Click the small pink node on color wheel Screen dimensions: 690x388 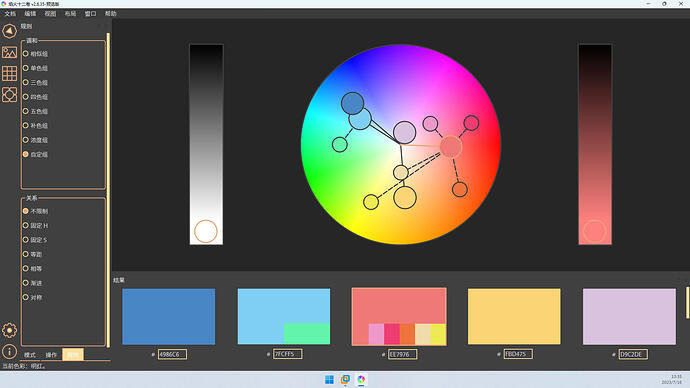coord(430,124)
